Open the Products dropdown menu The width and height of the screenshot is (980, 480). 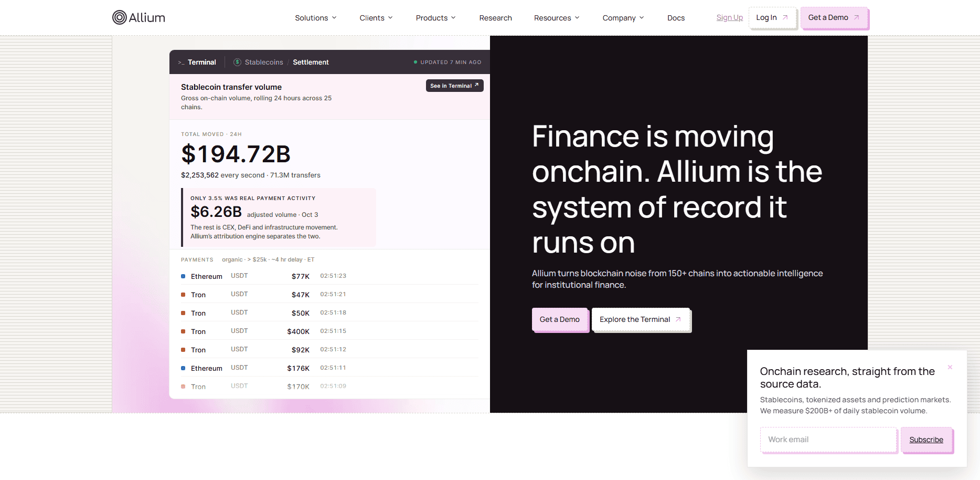coord(436,18)
